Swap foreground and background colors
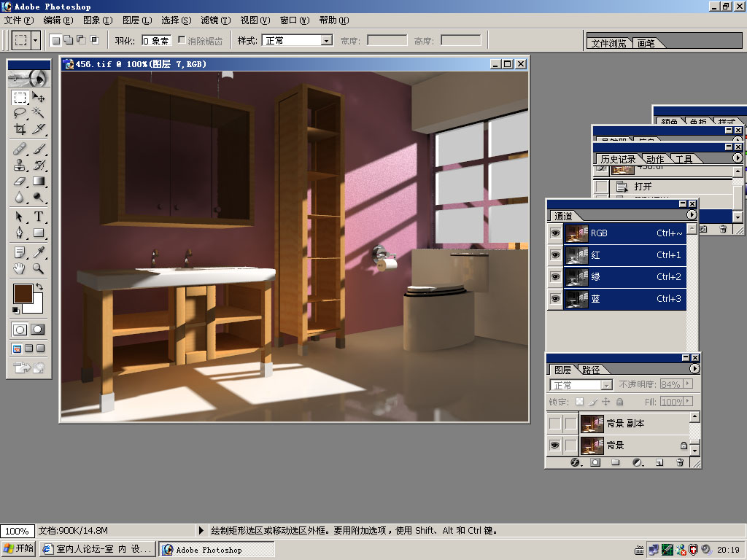 point(39,287)
